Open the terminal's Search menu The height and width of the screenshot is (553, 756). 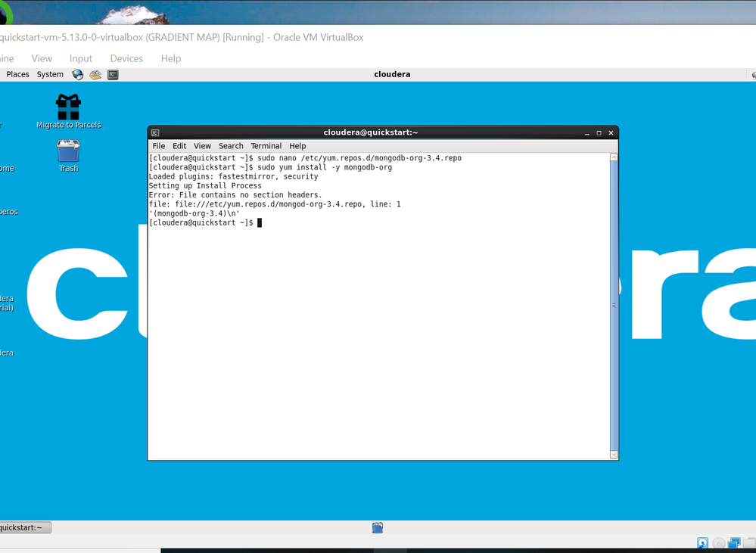pos(231,146)
